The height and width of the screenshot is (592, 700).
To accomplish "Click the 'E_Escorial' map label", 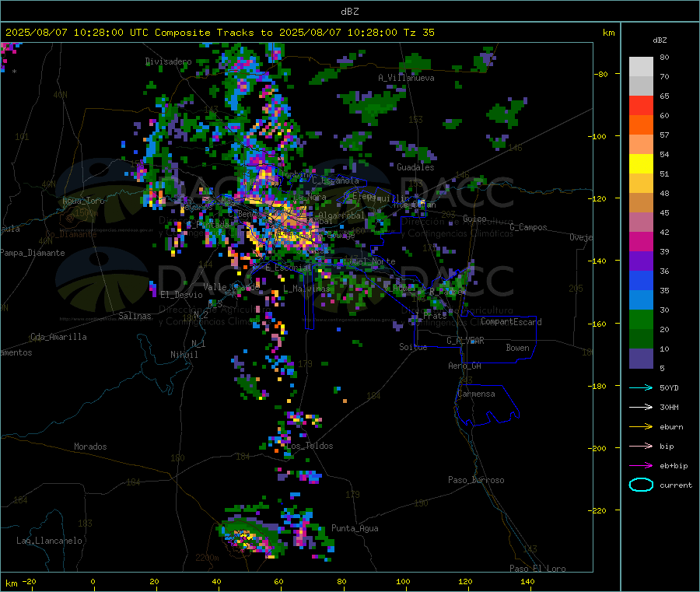I will coord(289,268).
